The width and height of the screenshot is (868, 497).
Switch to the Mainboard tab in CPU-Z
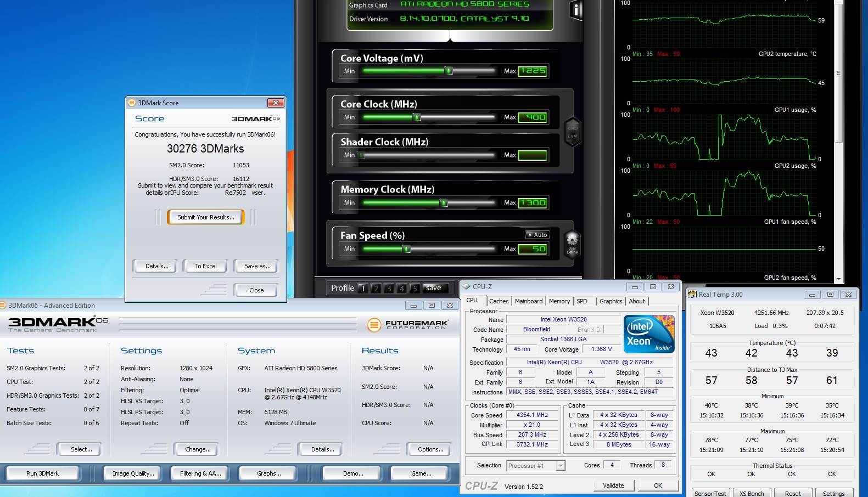coord(529,301)
